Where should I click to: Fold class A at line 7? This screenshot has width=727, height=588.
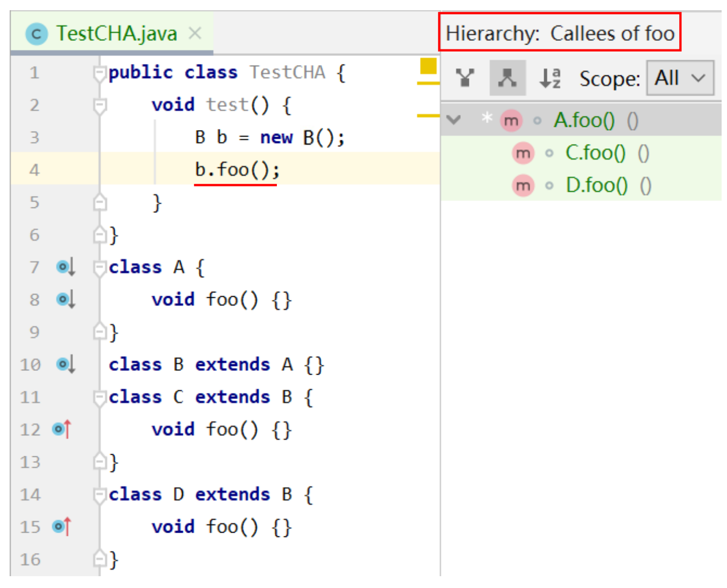point(99,267)
